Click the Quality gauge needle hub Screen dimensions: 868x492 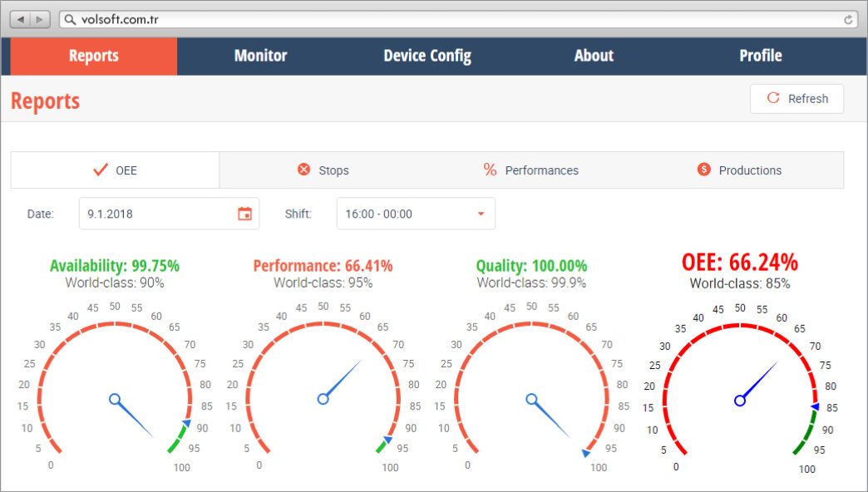click(x=531, y=399)
